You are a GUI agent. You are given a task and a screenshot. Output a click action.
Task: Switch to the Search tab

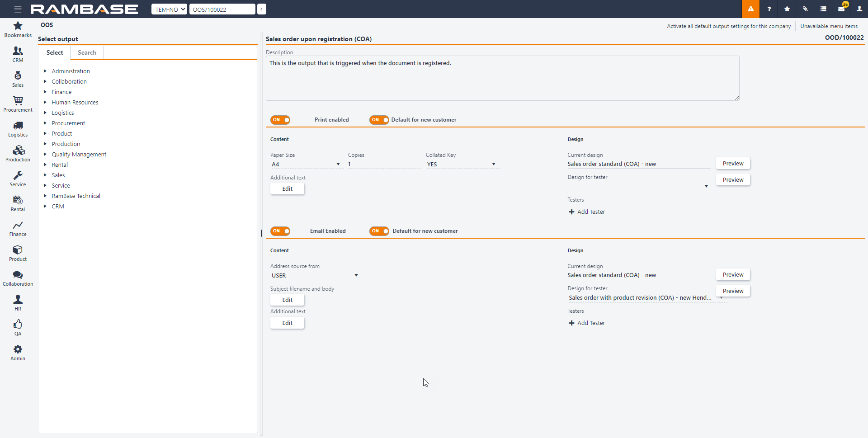[87, 52]
